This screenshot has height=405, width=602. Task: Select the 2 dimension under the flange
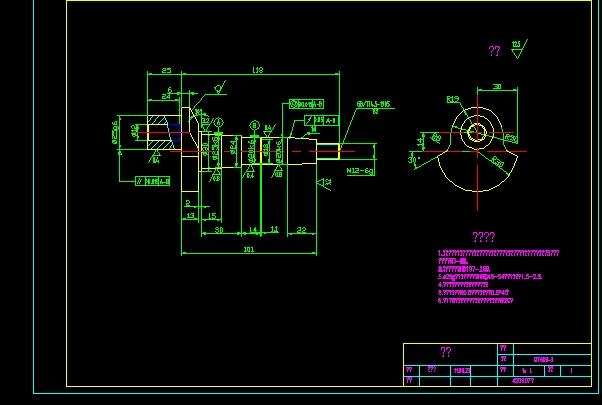point(188,203)
